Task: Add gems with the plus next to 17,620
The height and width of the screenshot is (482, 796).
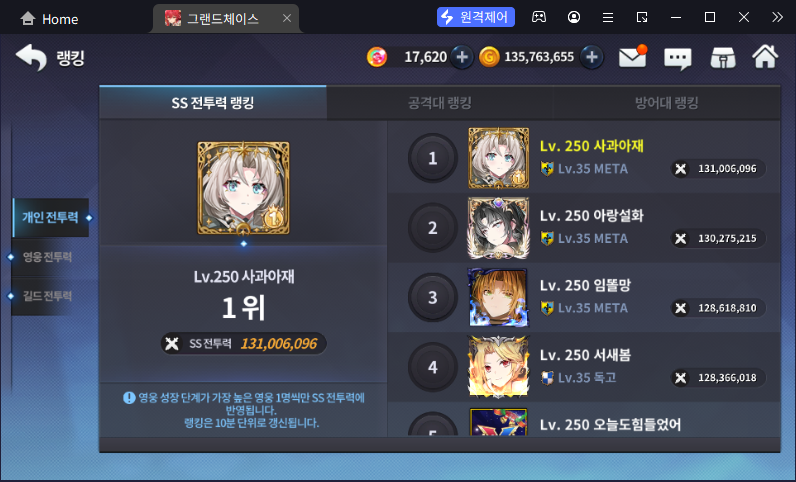Action: pos(462,57)
